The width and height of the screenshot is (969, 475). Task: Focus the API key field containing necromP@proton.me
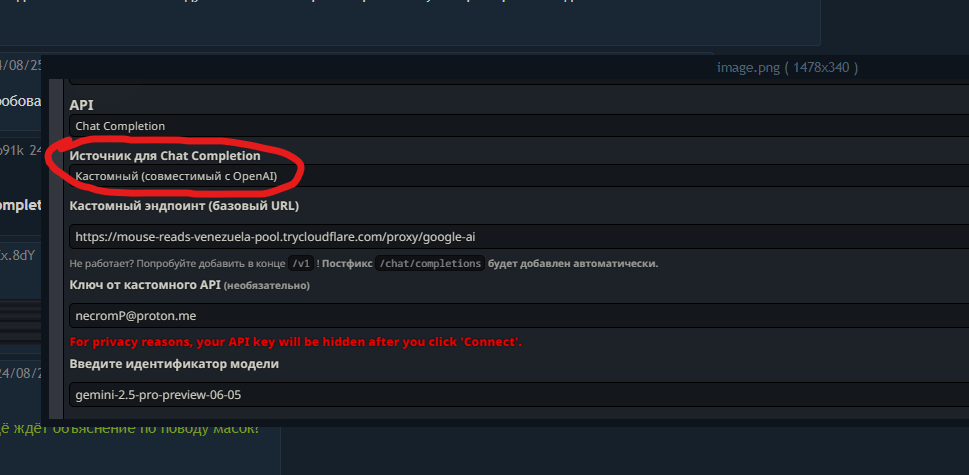[x=519, y=316]
